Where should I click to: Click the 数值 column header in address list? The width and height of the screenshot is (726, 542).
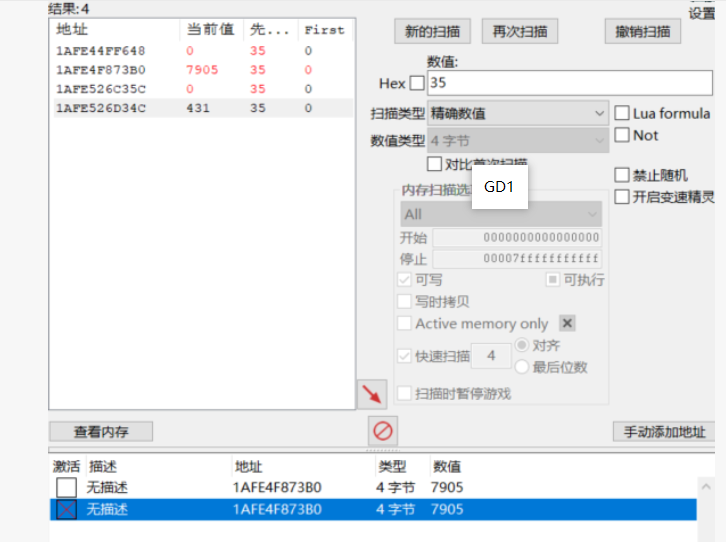tap(447, 466)
